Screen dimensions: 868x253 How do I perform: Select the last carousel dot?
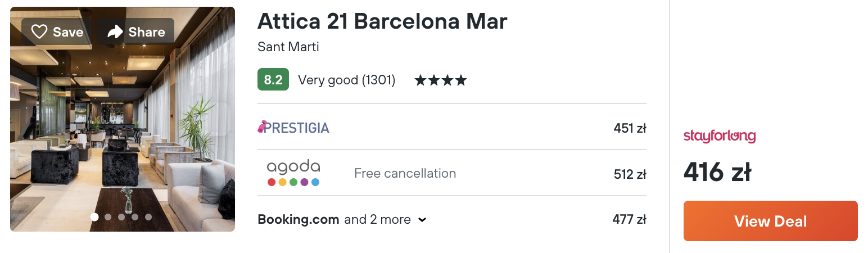pos(148,216)
